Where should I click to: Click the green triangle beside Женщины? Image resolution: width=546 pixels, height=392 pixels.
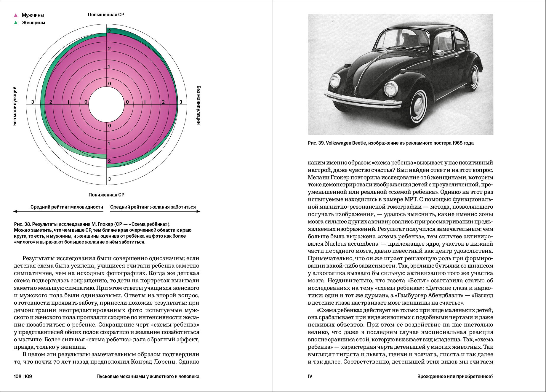[x=16, y=23]
